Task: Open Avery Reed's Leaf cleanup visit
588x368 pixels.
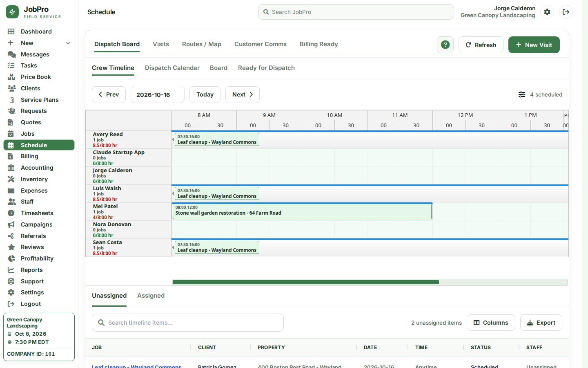Action: click(217, 139)
